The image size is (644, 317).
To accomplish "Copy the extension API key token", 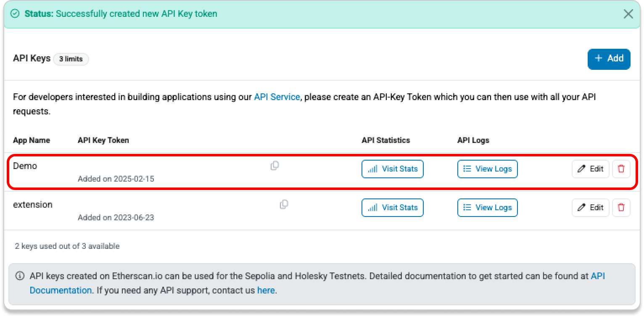I will click(284, 204).
